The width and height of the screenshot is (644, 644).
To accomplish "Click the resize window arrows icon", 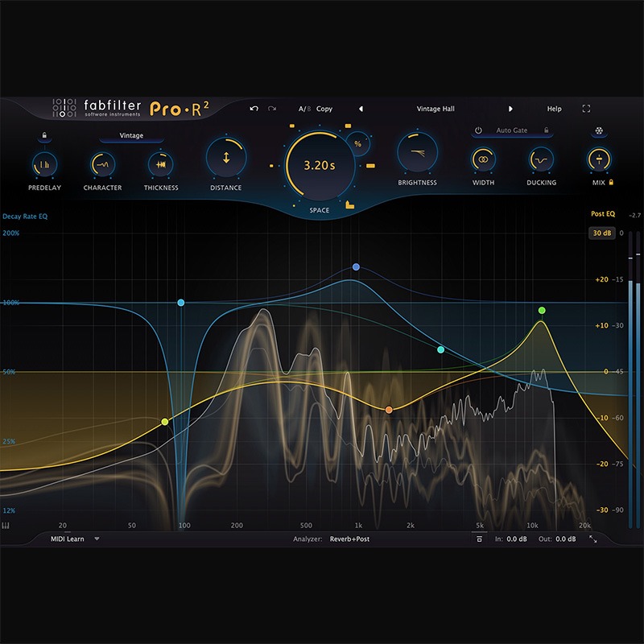I will 593,539.
